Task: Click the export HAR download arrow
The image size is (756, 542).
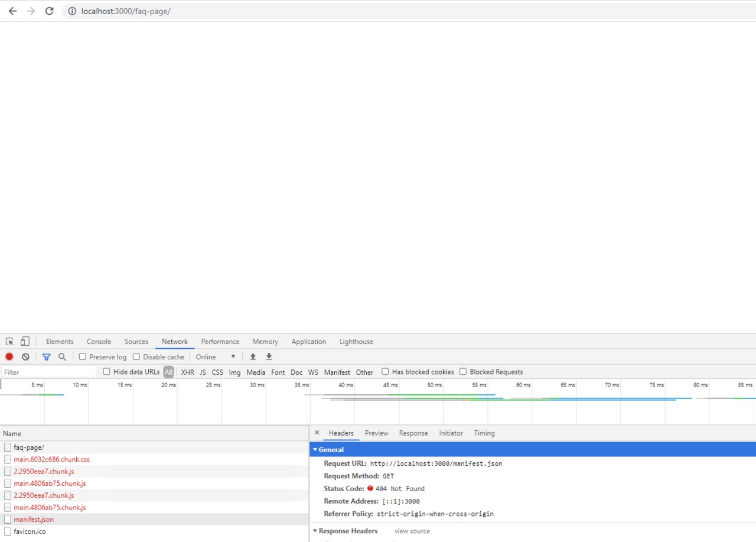Action: click(269, 357)
